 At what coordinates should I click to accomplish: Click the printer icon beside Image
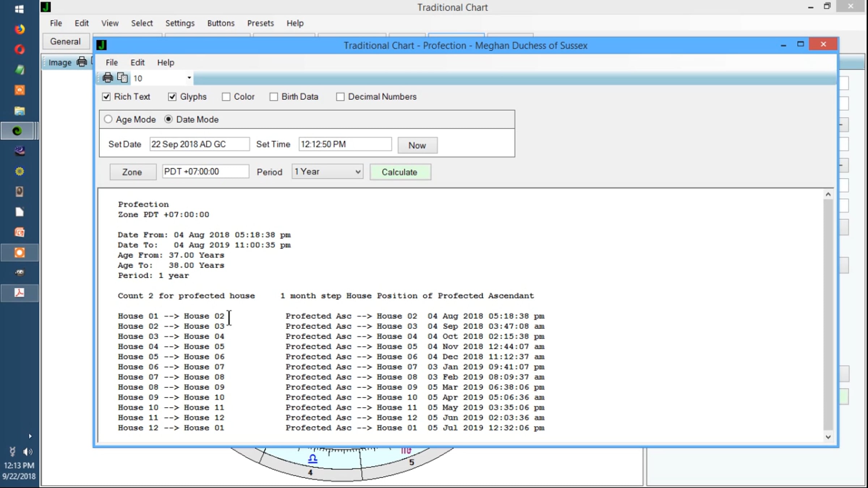[x=82, y=62]
